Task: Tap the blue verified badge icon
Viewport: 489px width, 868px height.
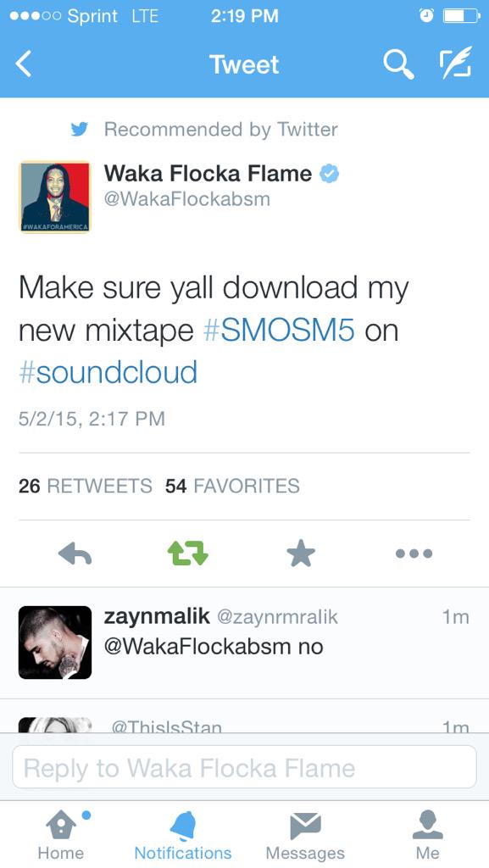Action: 330,174
